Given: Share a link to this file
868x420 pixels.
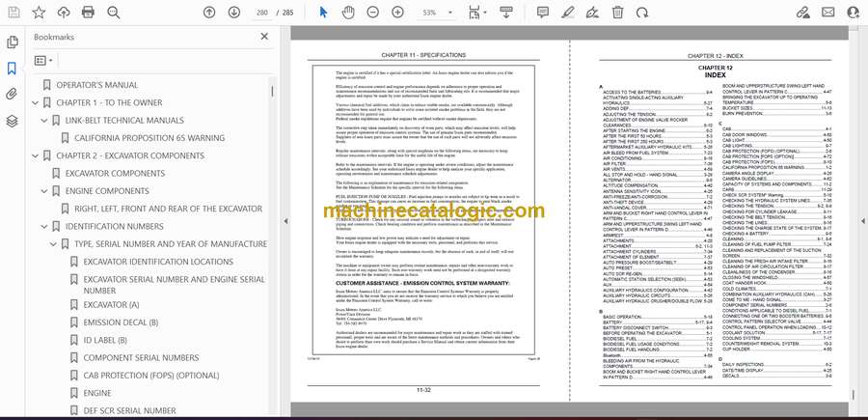Looking at the screenshot, I should pyautogui.click(x=802, y=13).
